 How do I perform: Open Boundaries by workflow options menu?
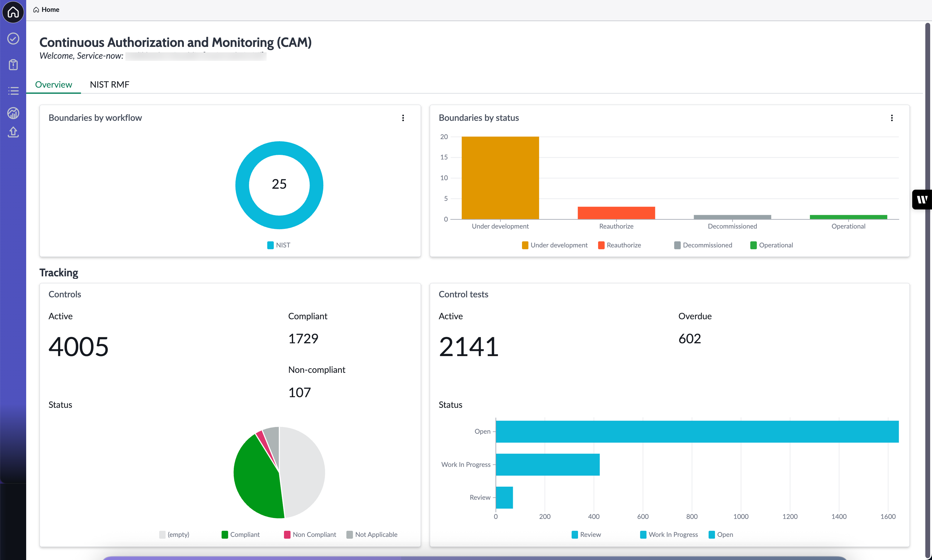403,118
